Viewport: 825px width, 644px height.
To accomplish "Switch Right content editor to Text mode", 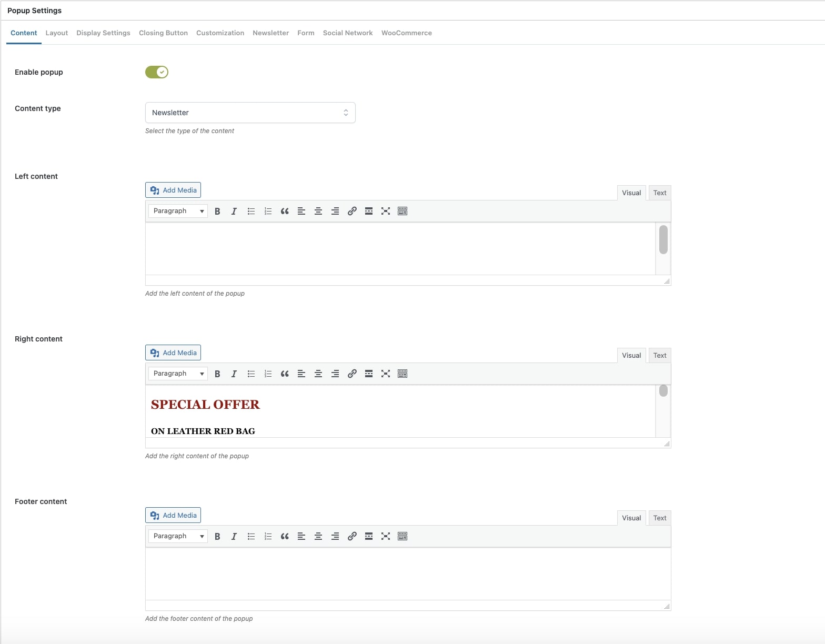I will (660, 356).
